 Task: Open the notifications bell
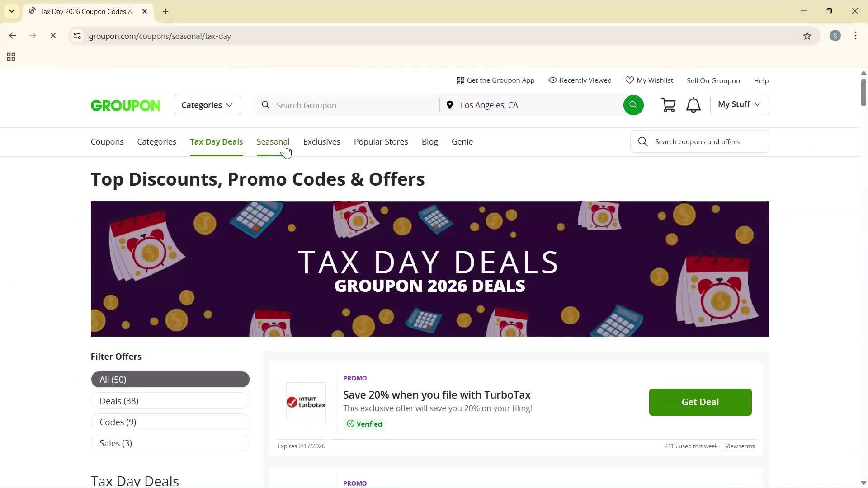693,105
